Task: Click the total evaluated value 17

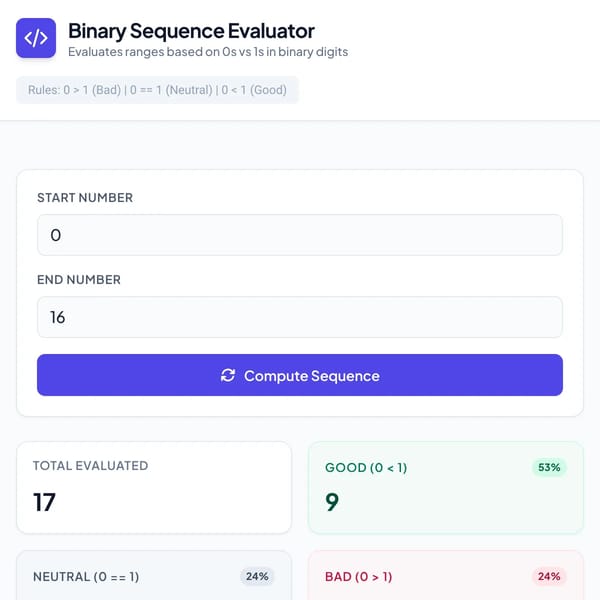Action: [44, 502]
